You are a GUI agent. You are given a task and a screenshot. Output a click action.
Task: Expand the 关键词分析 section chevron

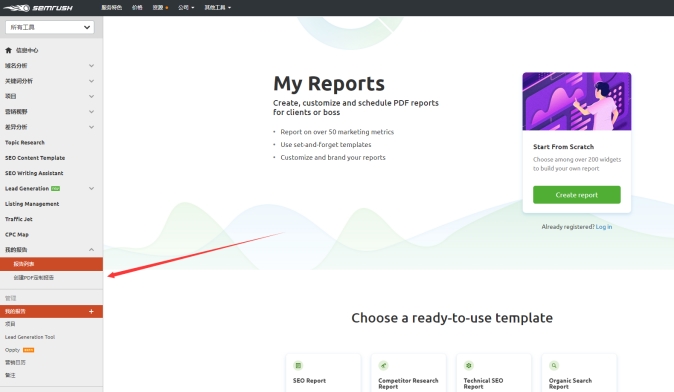92,81
